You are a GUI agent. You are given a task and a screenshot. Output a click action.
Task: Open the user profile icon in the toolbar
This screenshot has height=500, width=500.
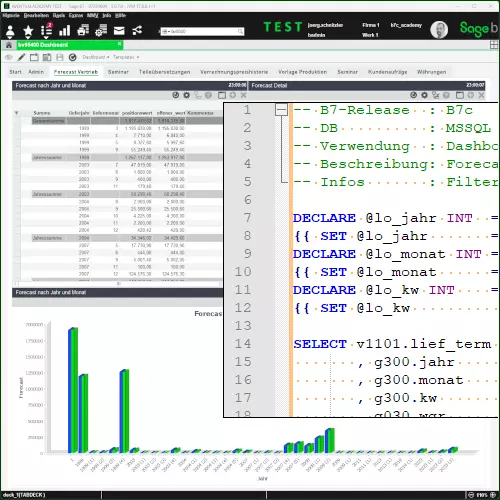[10, 31]
